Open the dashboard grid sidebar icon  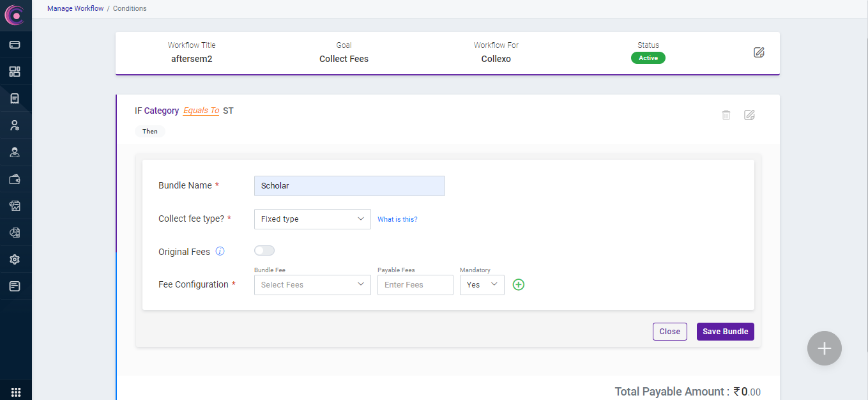tap(15, 72)
